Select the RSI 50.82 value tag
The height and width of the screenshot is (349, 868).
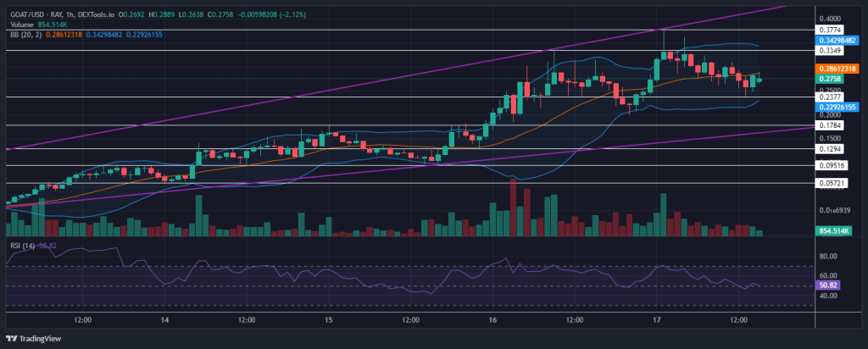827,286
